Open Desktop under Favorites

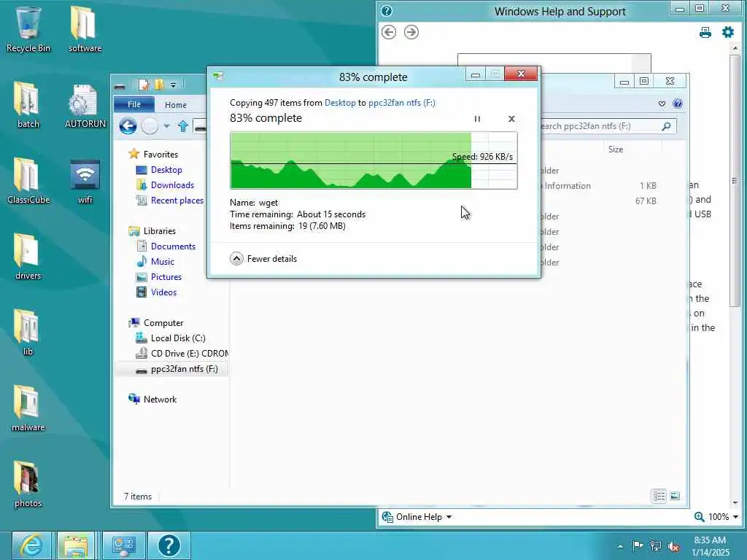(166, 169)
